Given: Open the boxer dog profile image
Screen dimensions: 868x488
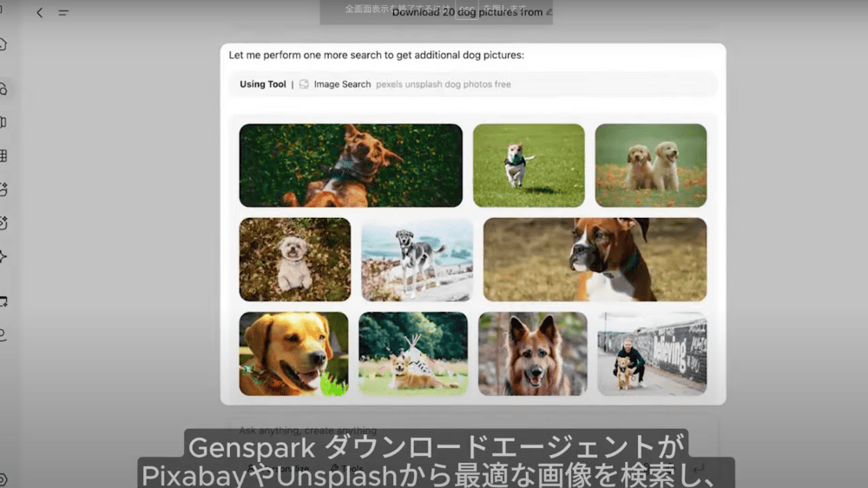Looking at the screenshot, I should [595, 260].
